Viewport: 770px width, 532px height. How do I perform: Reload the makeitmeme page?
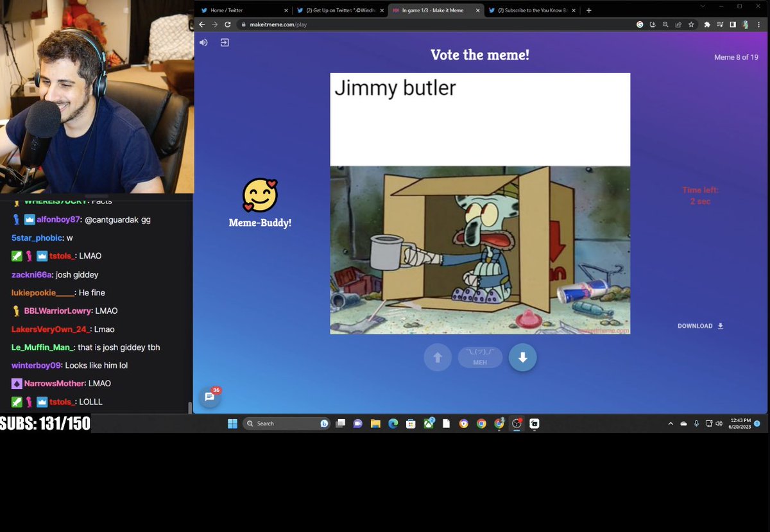tap(228, 24)
